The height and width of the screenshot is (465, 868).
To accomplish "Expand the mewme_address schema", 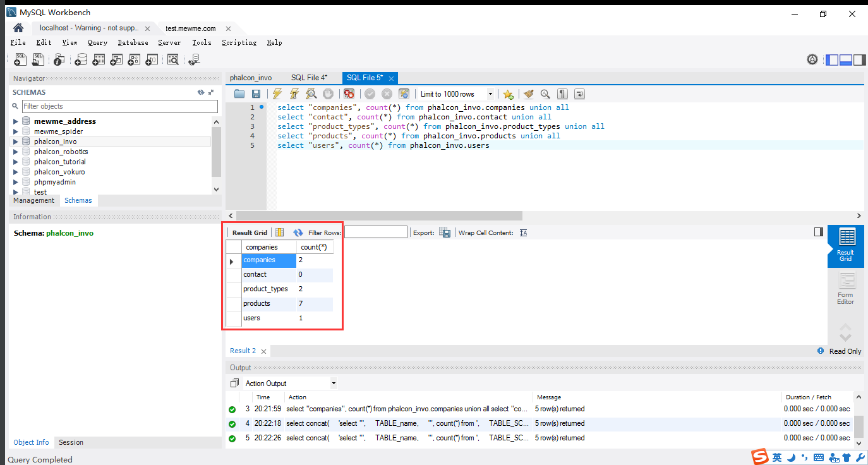I will [16, 121].
